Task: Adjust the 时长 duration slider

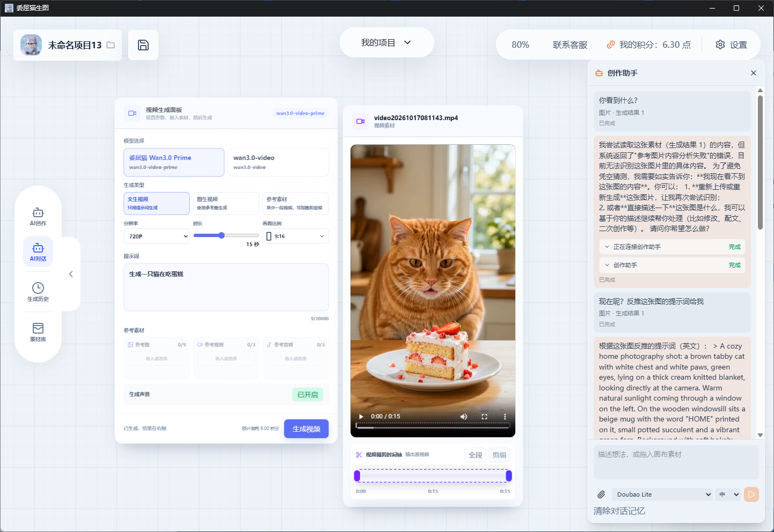Action: 226,235
